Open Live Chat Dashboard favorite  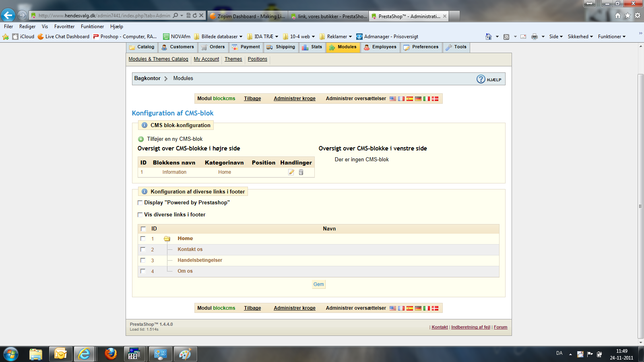point(64,37)
